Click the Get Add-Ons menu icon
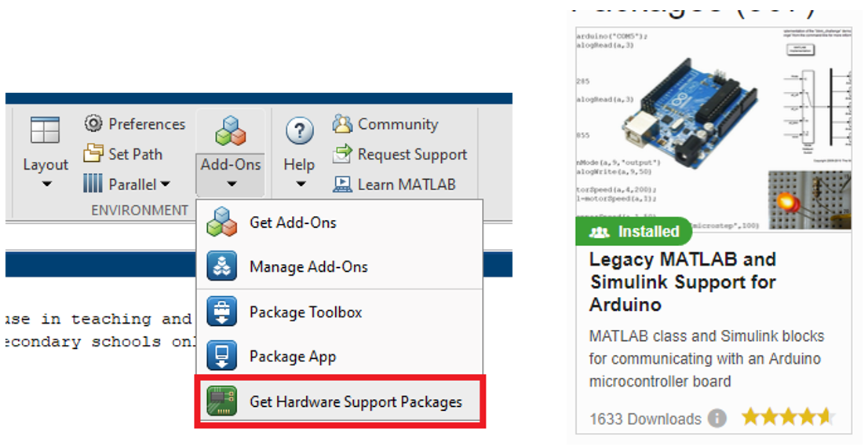 (222, 222)
